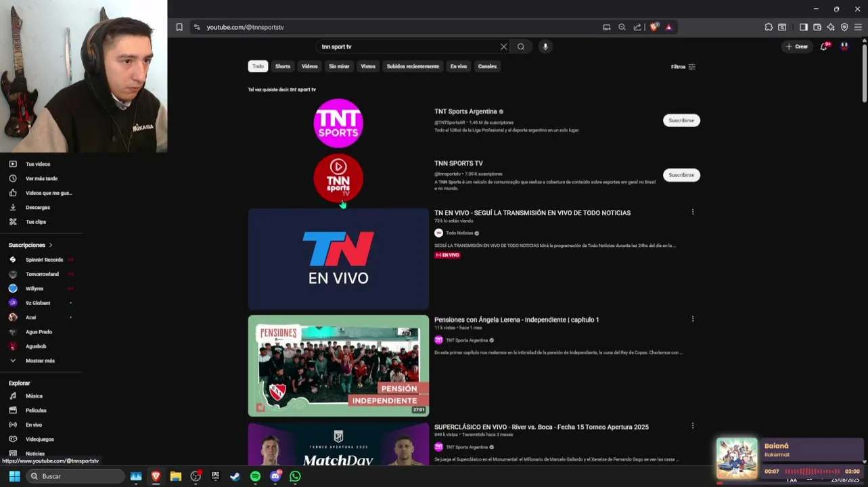Screen dimensions: 868x487
Task: Clear the YouTube search box text
Action: [503, 47]
